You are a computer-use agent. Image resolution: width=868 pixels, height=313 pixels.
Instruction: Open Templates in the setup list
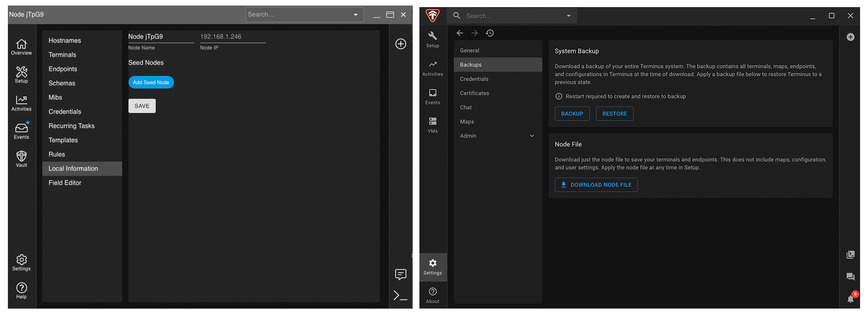coord(82,140)
